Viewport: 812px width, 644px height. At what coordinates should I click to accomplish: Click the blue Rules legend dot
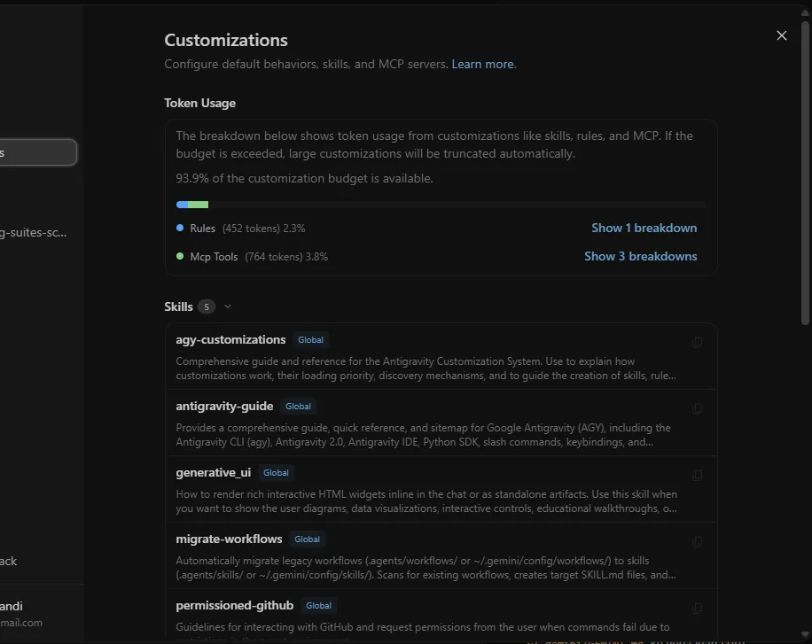click(180, 228)
